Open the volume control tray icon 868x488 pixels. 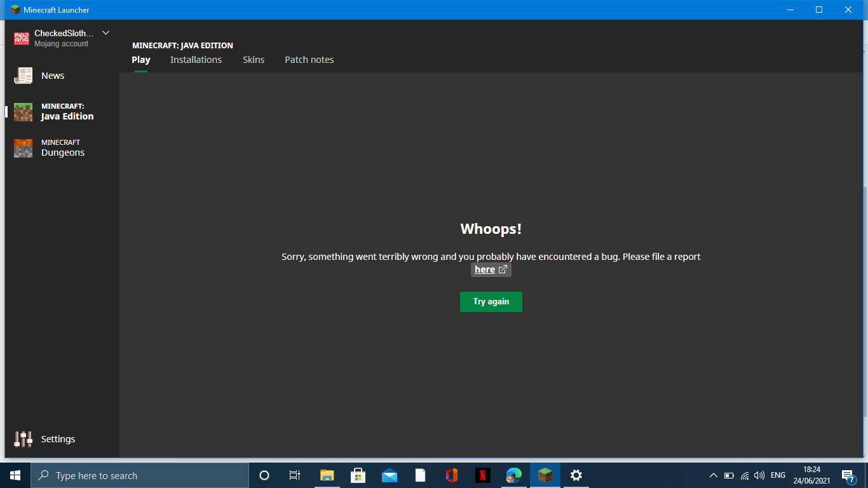[759, 475]
